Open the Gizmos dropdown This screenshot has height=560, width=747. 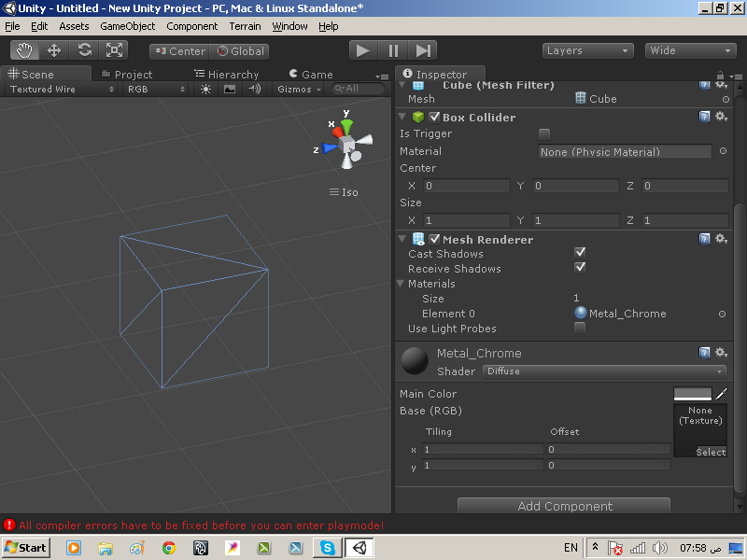[299, 89]
